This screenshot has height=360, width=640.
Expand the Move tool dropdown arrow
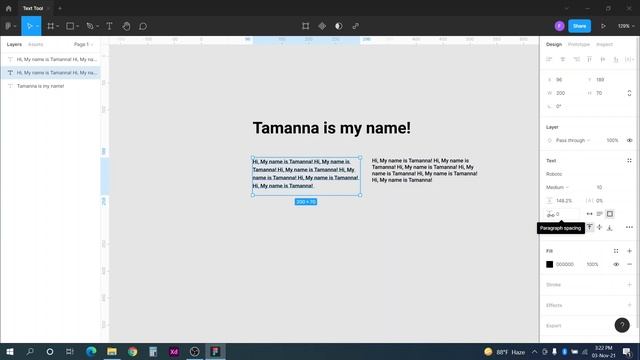point(37,26)
